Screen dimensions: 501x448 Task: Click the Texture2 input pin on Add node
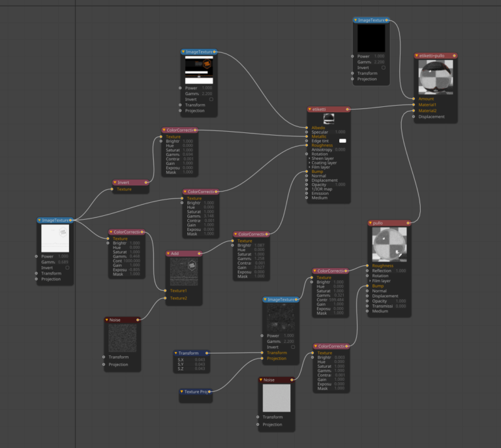coord(166,298)
